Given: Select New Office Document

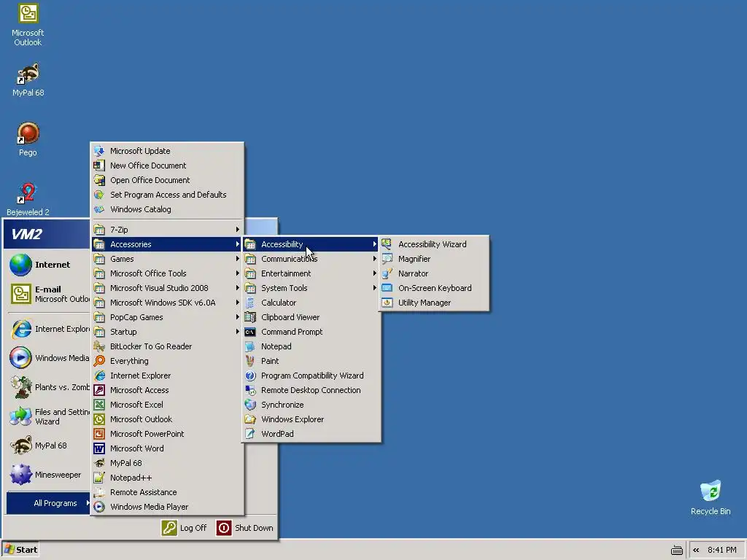Looking at the screenshot, I should click(x=167, y=166).
